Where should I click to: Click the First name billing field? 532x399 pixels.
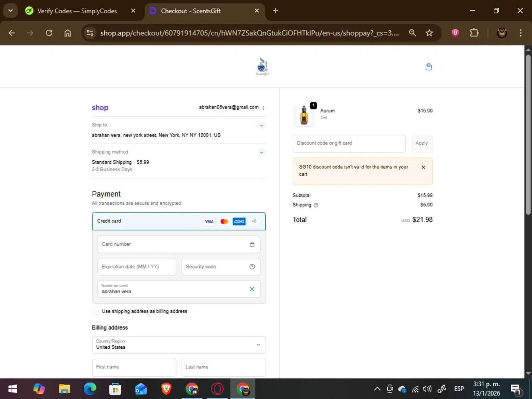coord(134,367)
